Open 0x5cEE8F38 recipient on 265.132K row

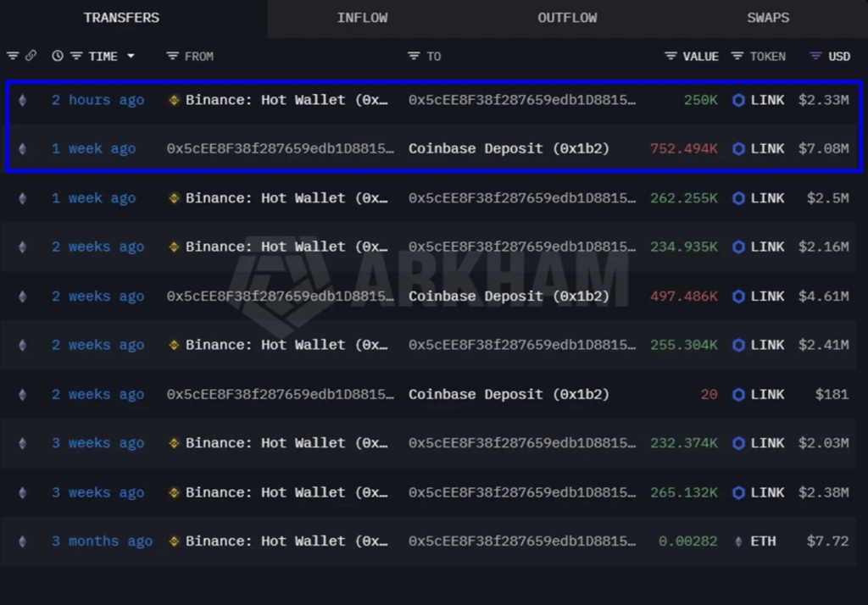click(x=522, y=492)
